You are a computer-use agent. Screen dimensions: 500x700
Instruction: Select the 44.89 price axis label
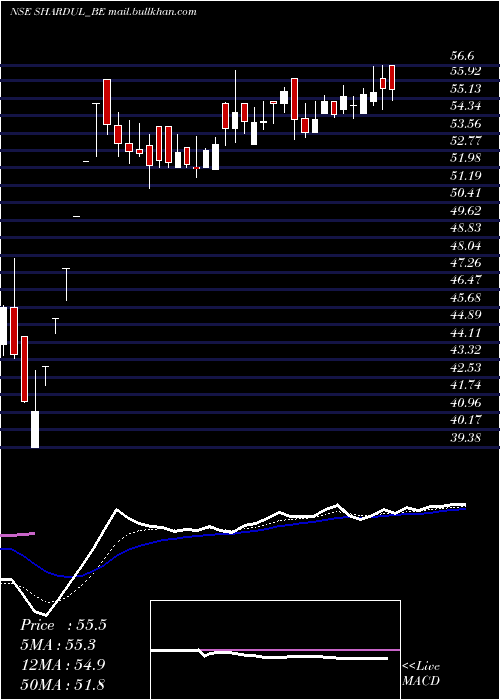tap(466, 315)
